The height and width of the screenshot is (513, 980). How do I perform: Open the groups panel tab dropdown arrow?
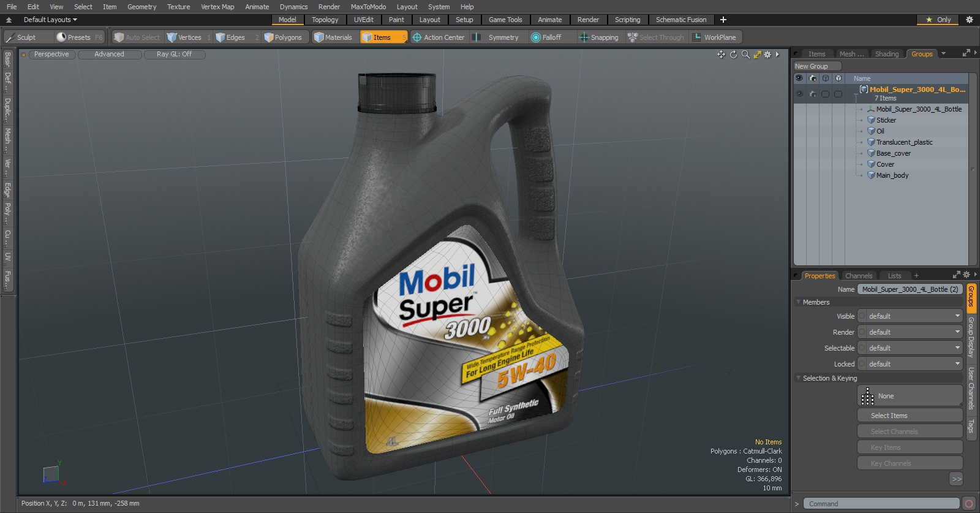click(943, 54)
